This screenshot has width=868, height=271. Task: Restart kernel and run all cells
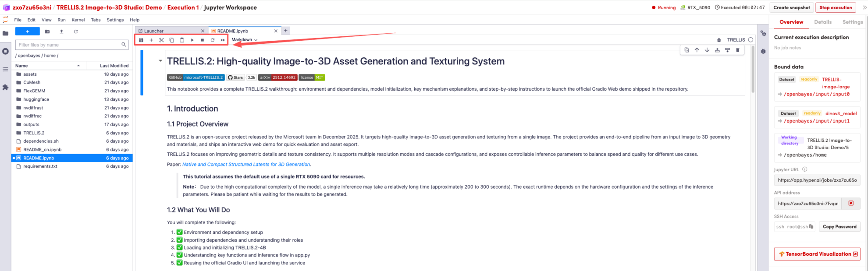[x=223, y=40]
